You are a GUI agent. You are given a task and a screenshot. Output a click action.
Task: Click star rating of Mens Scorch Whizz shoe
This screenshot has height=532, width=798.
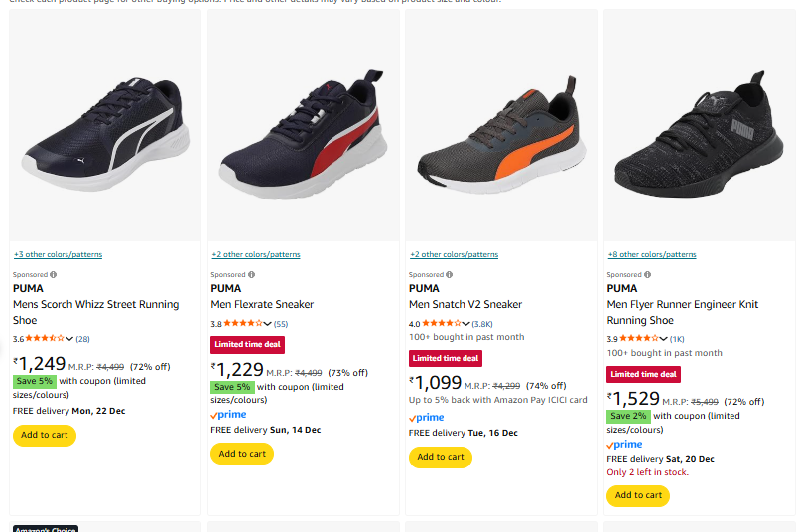46,339
